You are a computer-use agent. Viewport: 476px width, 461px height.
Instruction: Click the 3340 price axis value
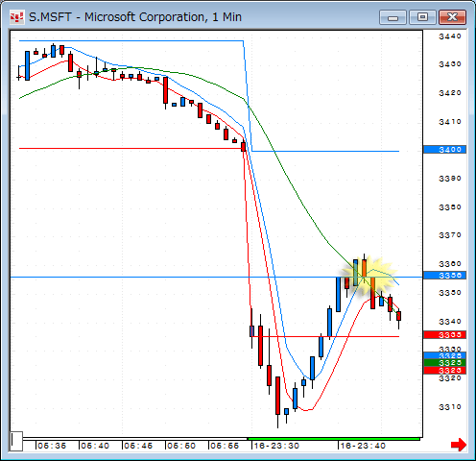[450, 321]
